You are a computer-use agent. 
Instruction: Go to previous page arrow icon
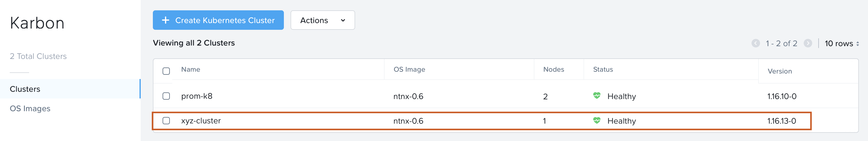coord(755,43)
